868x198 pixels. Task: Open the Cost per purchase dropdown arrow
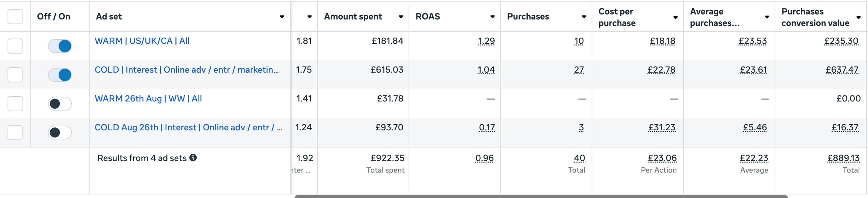pos(675,17)
